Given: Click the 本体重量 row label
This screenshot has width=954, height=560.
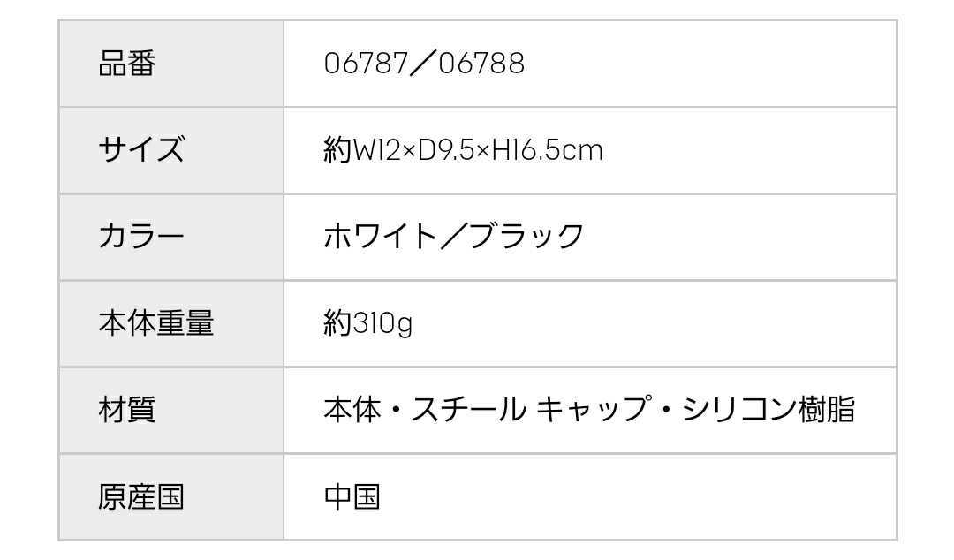Looking at the screenshot, I should tap(155, 323).
